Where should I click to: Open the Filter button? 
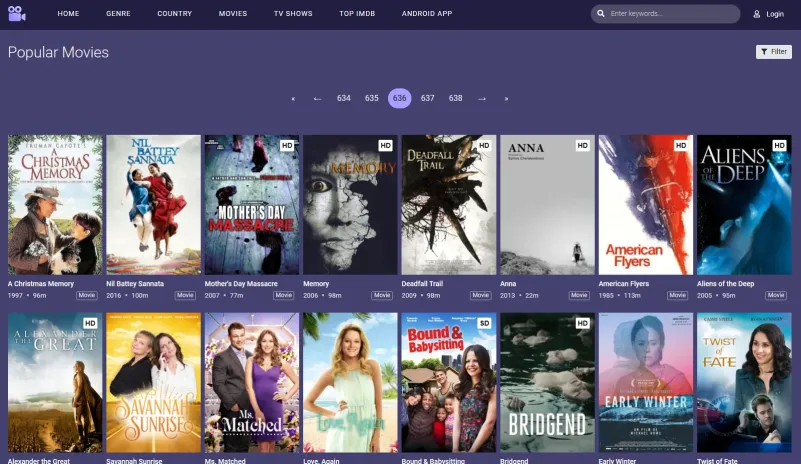(x=773, y=52)
